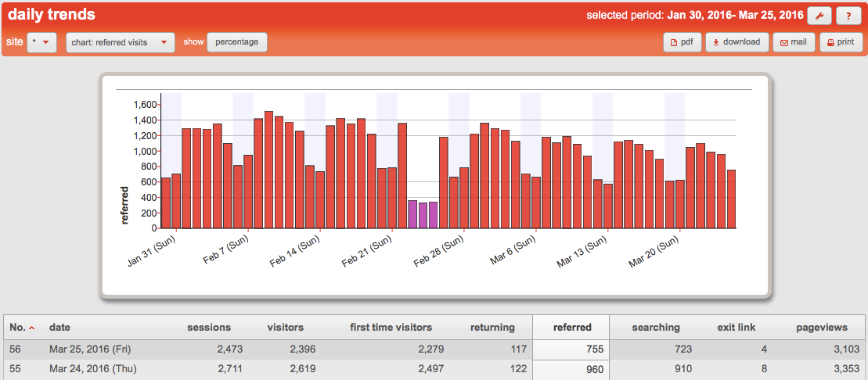Sort by first time visitors column
Viewport: 868px width, 380px height.
pyautogui.click(x=391, y=328)
